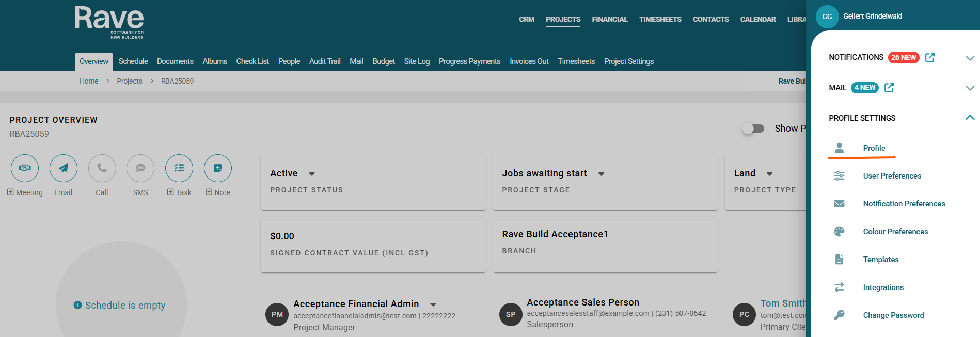Switch to the Schedule tab

[x=133, y=61]
